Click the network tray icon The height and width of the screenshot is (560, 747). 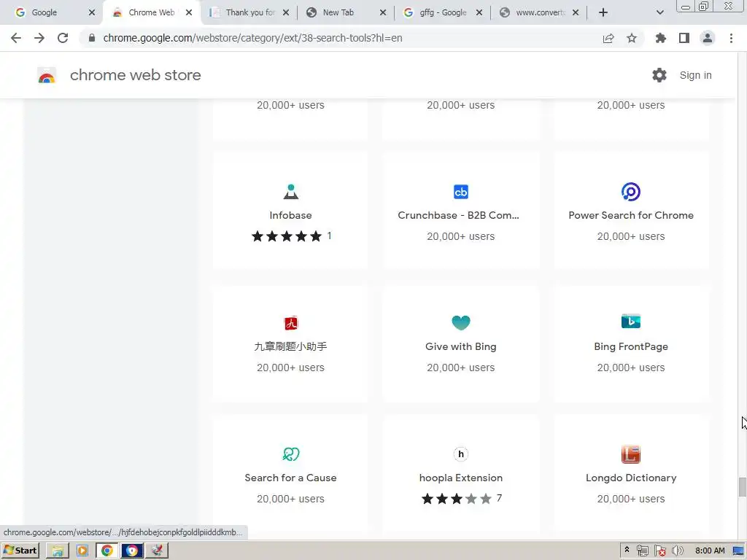click(x=643, y=551)
